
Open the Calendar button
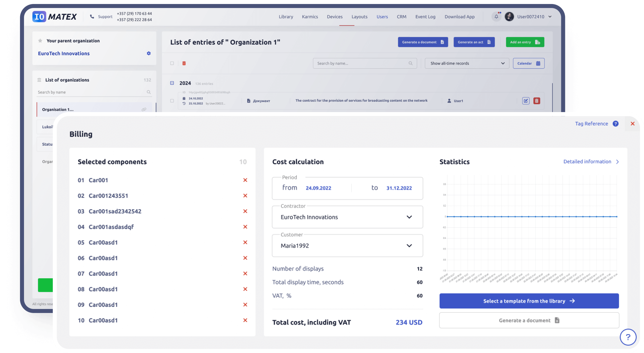coord(529,63)
